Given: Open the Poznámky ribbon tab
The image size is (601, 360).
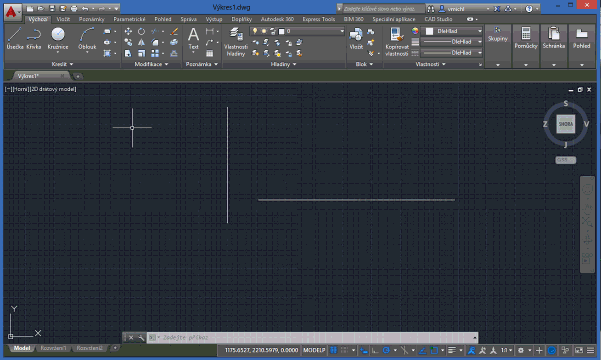Looking at the screenshot, I should click(92, 19).
